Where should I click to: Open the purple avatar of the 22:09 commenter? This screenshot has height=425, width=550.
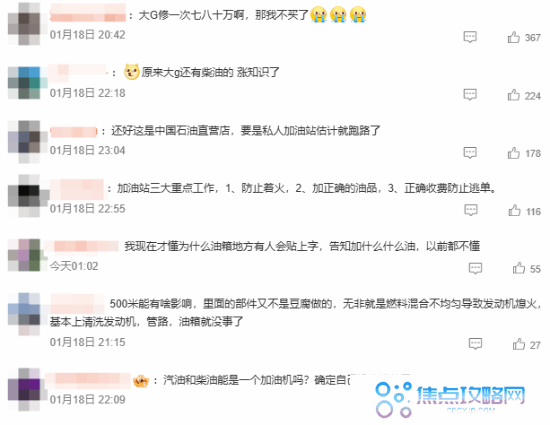pos(24,389)
